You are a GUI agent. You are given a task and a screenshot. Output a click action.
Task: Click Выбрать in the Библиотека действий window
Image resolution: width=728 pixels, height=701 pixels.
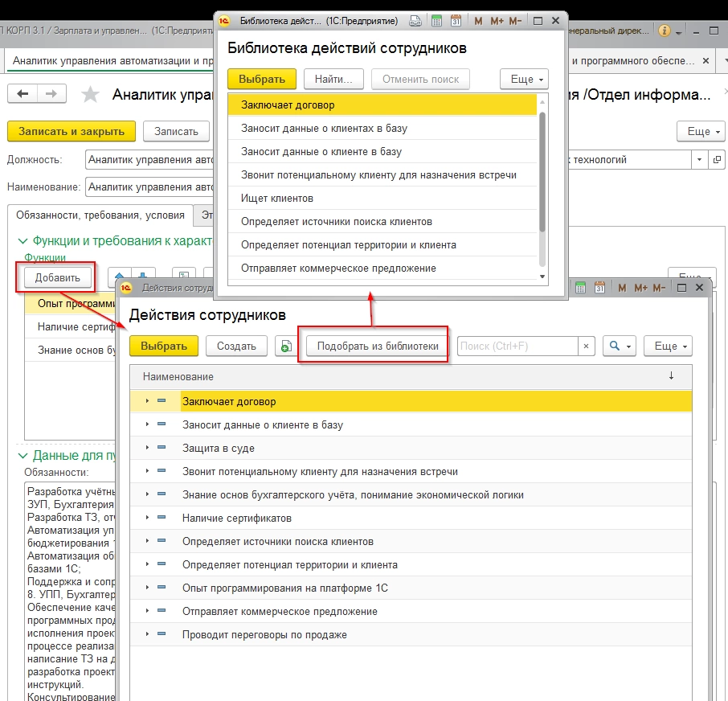(262, 79)
